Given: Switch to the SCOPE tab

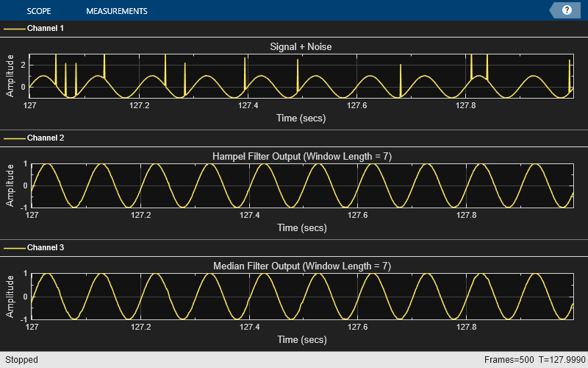Looking at the screenshot, I should 38,11.
